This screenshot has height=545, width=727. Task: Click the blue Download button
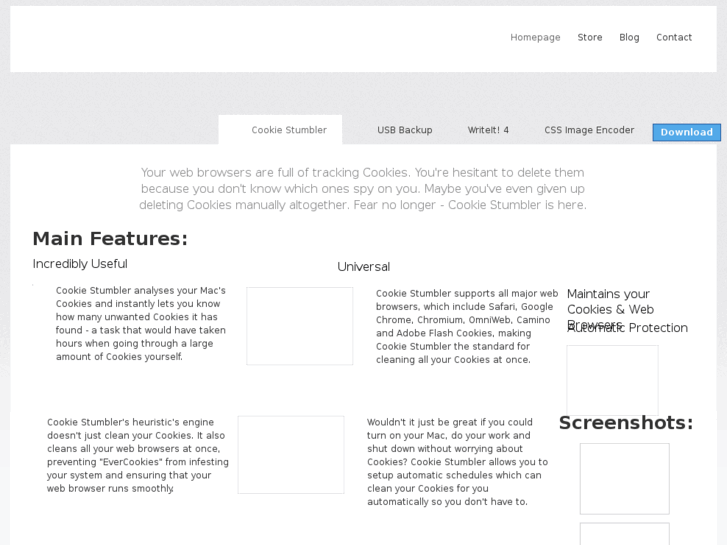687,132
